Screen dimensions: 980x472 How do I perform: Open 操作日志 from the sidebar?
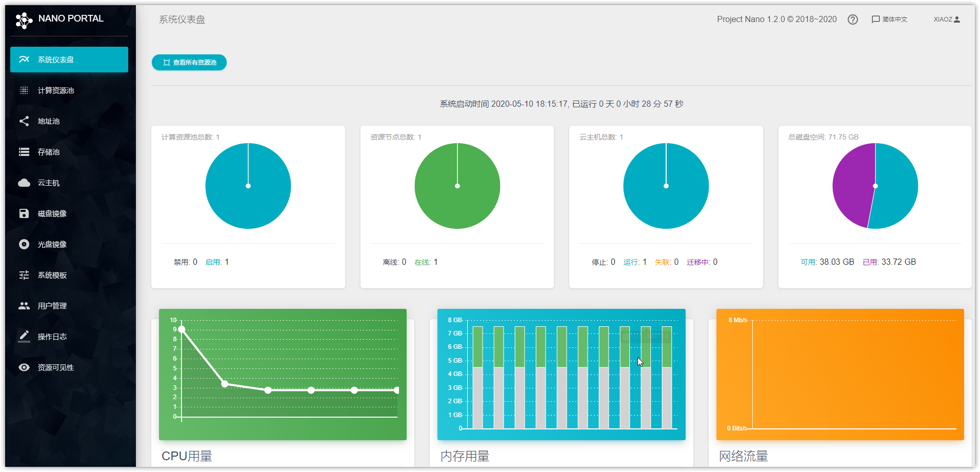click(x=52, y=337)
